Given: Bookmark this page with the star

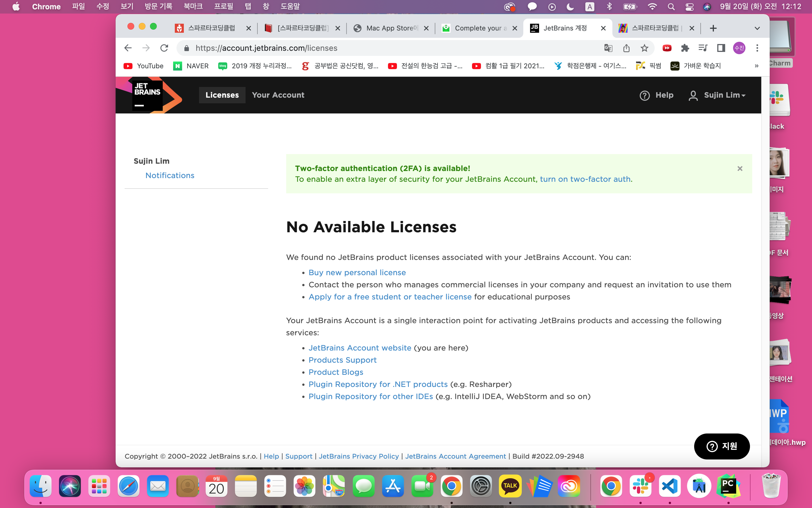Looking at the screenshot, I should 644,48.
